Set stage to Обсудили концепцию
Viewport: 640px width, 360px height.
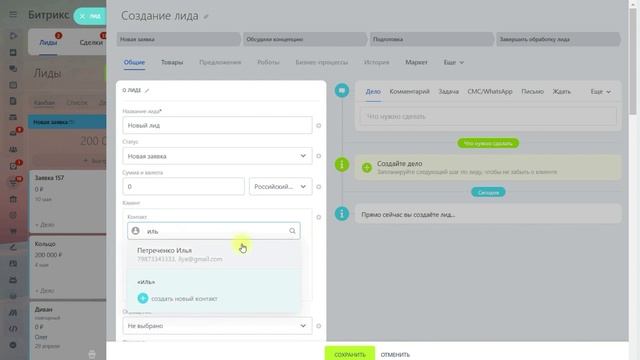(305, 40)
